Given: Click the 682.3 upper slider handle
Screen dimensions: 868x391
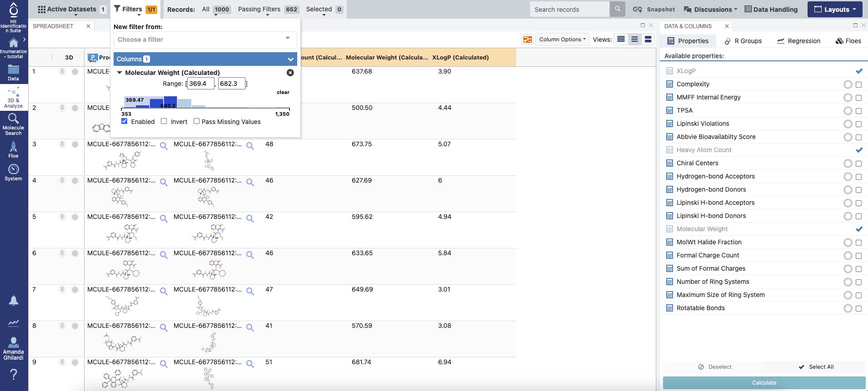Looking at the screenshot, I should pos(168,106).
